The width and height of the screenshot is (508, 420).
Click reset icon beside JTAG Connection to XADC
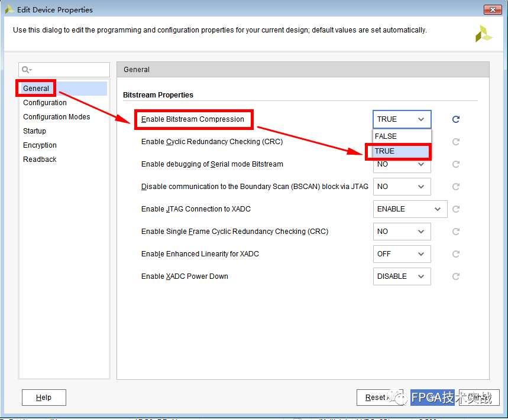point(455,209)
